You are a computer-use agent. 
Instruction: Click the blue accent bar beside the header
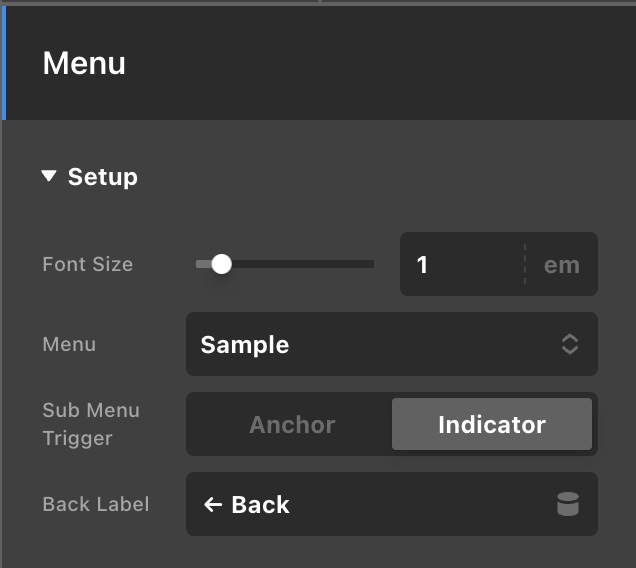click(x=4, y=63)
